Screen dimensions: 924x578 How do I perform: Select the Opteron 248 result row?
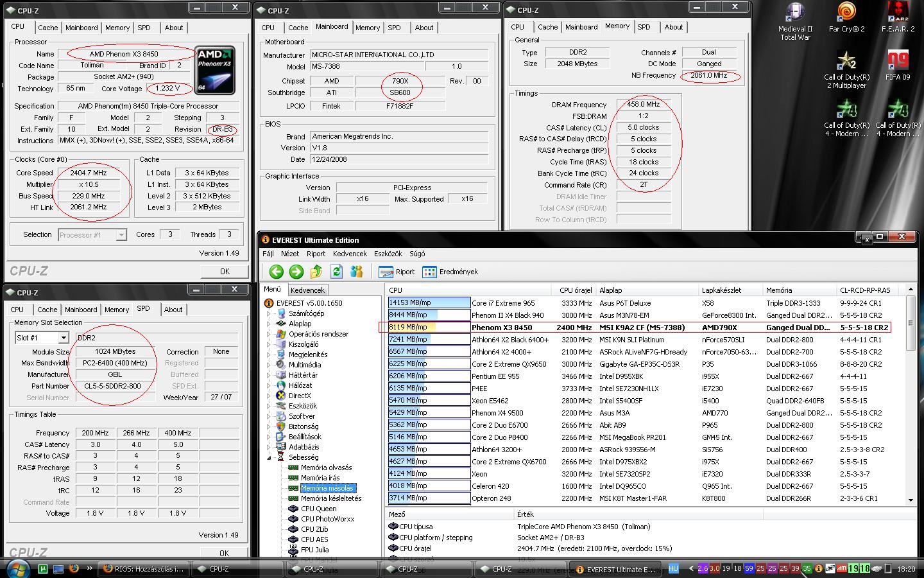click(x=644, y=498)
